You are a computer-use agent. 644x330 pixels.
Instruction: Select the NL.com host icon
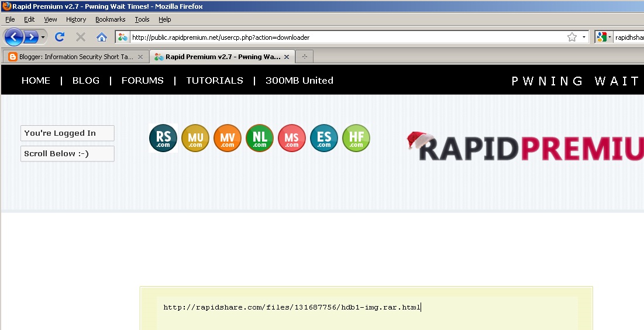coord(260,138)
